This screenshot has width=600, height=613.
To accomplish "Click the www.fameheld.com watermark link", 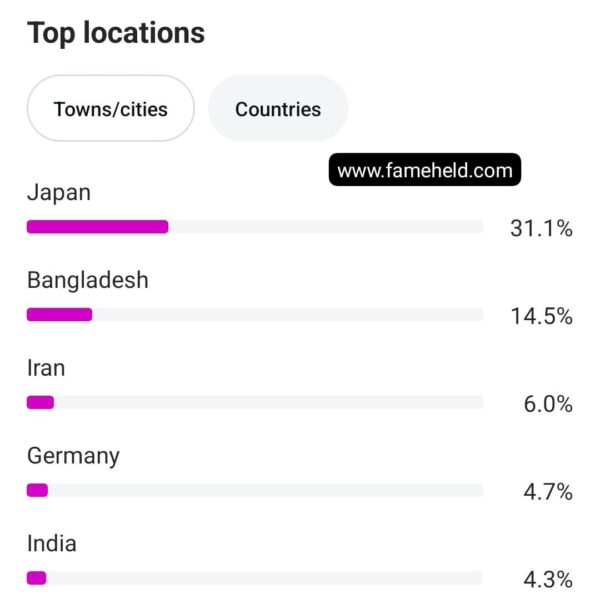I will pos(425,171).
